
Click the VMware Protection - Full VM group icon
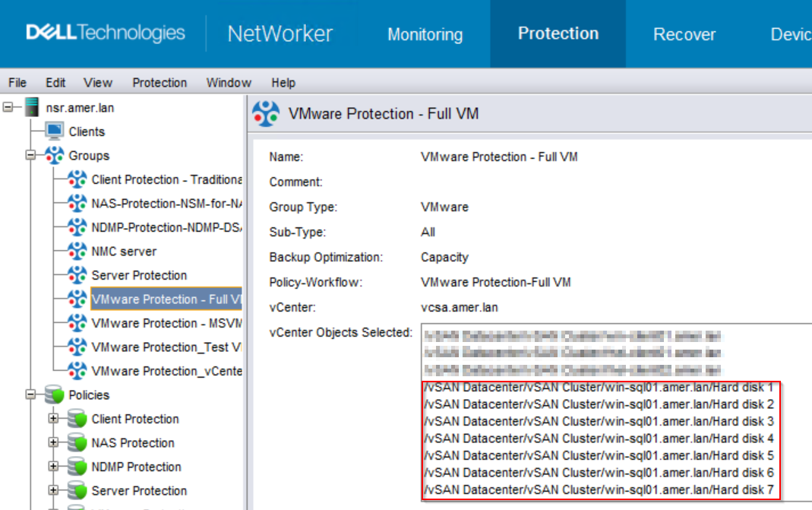tap(77, 299)
